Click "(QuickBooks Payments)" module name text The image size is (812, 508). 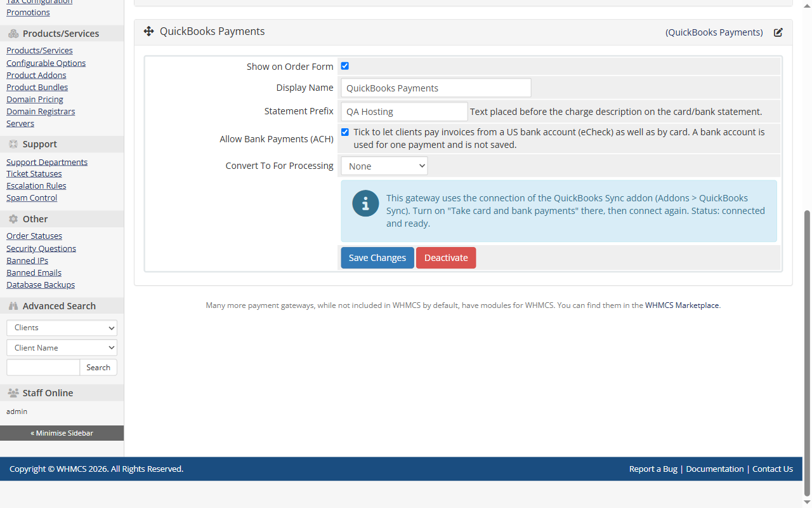point(714,32)
